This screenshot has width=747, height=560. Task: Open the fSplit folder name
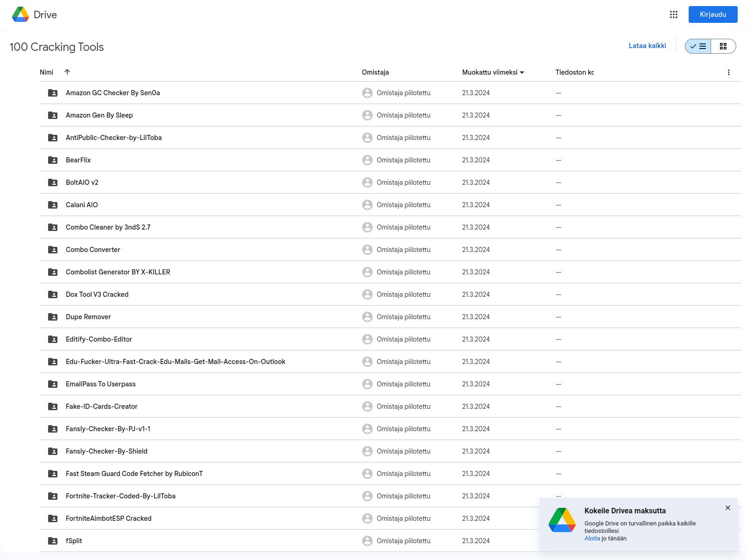[x=74, y=541]
